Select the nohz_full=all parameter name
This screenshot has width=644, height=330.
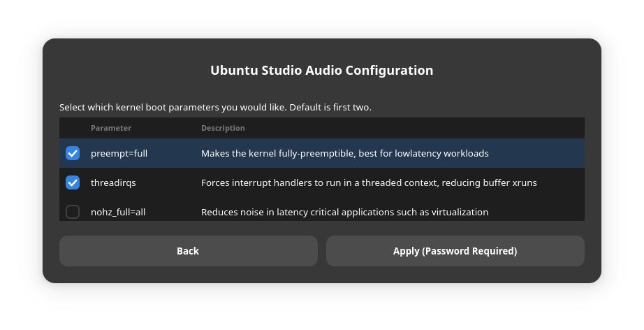click(x=118, y=212)
